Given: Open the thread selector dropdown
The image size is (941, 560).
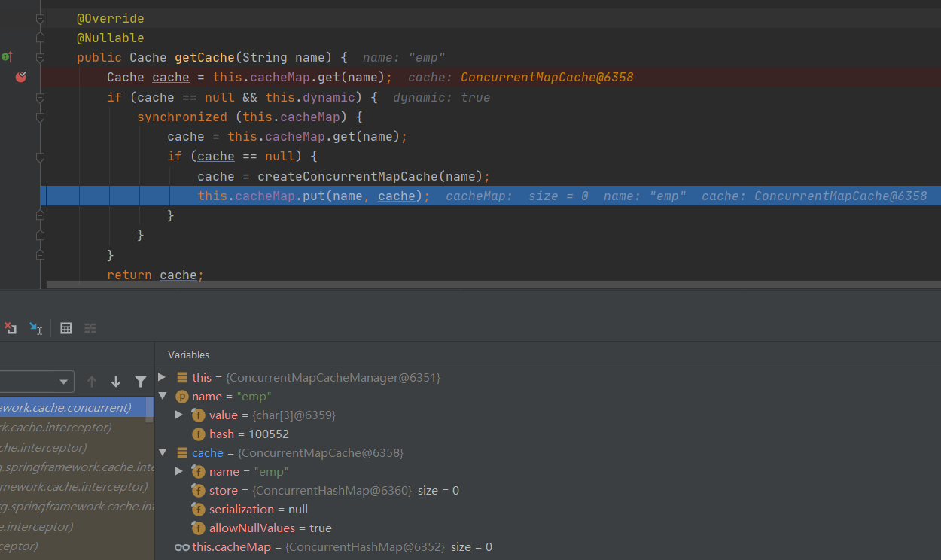Looking at the screenshot, I should [37, 382].
